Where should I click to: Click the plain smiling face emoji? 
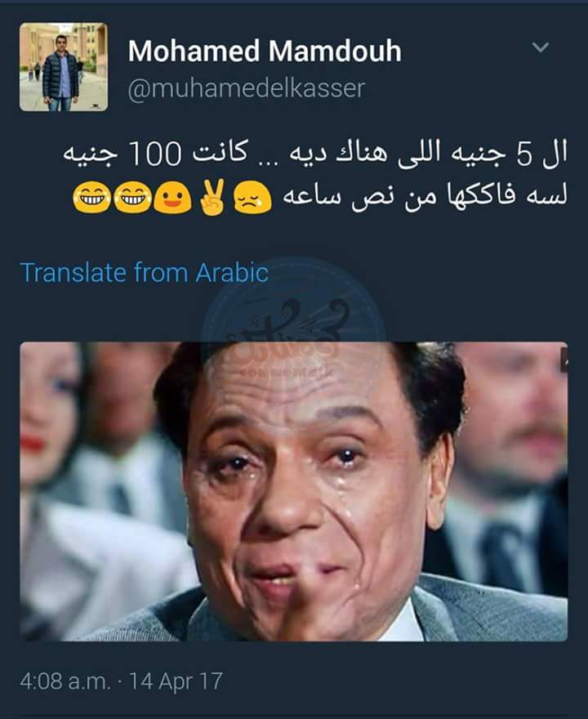pos(172,197)
